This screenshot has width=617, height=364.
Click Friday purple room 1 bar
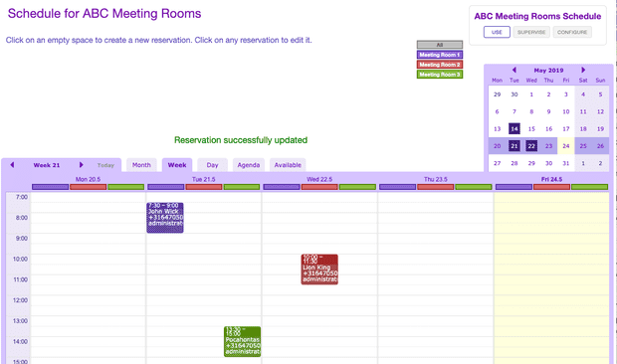click(x=514, y=187)
